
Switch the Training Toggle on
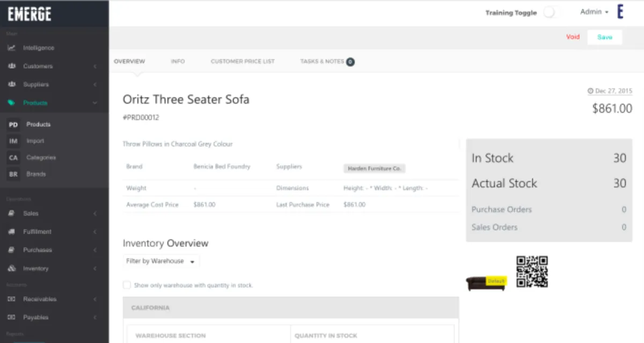(551, 12)
